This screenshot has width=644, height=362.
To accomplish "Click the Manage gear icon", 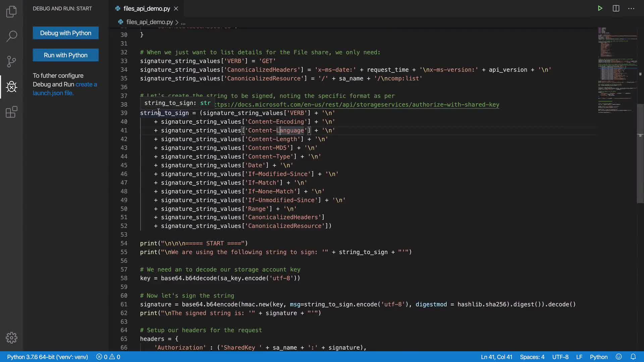I will pos(11,338).
